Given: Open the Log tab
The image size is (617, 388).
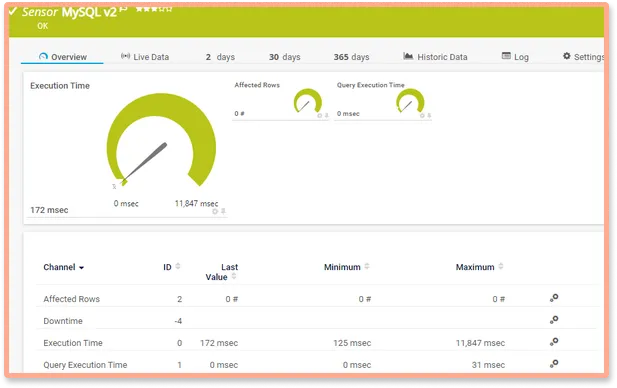Looking at the screenshot, I should click(515, 57).
